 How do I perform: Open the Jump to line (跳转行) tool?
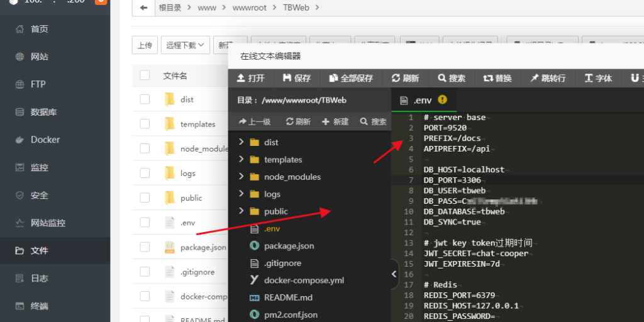tap(548, 78)
